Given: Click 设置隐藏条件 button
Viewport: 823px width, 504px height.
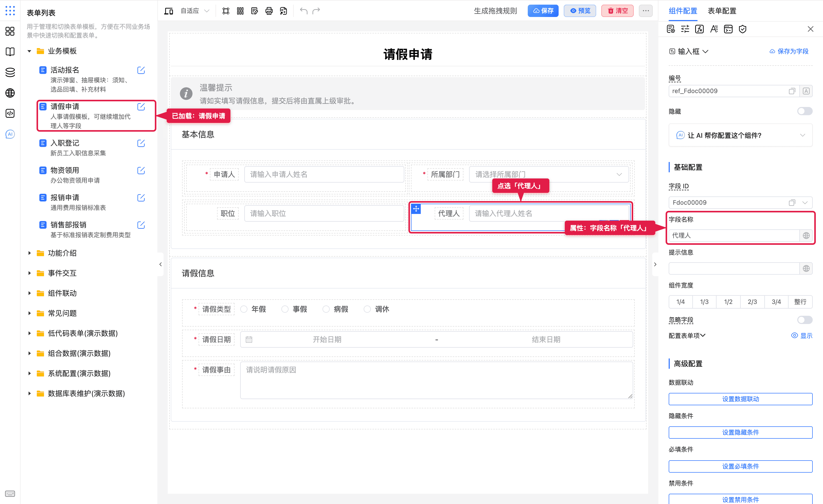Looking at the screenshot, I should point(740,433).
